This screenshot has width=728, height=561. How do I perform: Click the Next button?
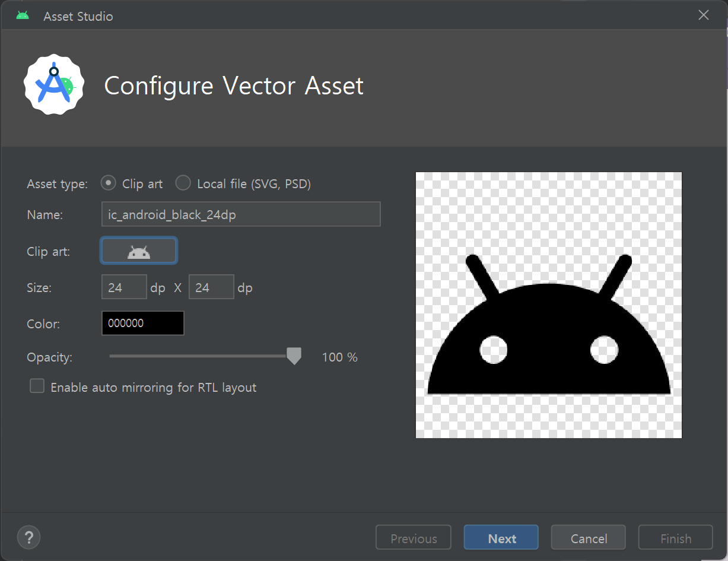coord(501,538)
